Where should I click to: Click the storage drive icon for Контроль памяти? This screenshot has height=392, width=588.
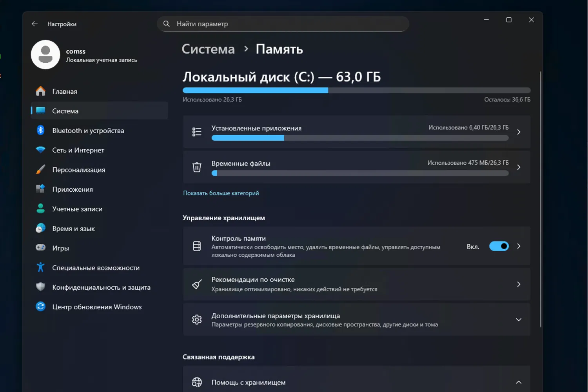(x=197, y=246)
